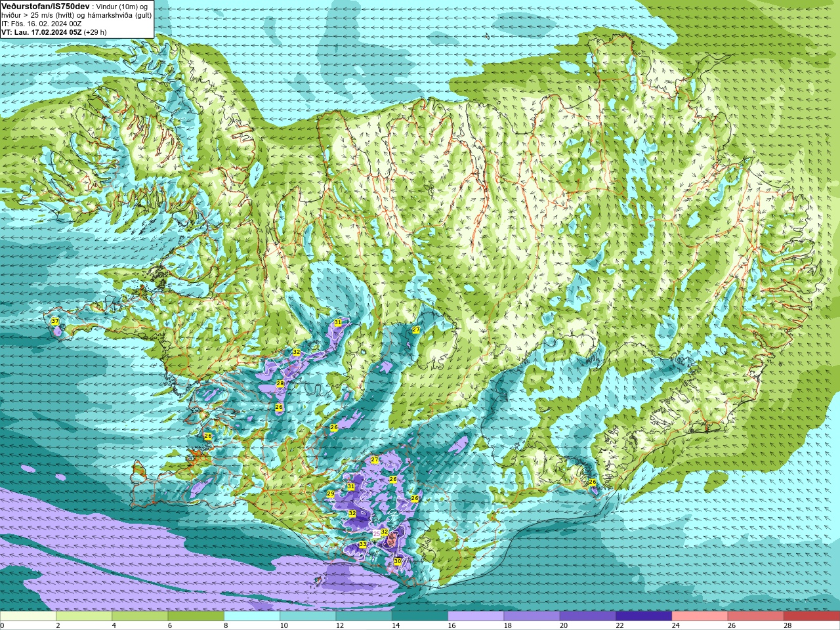Pick the 24–26 m/s light pink legend swatch
This screenshot has width=840, height=630.
tap(700, 616)
